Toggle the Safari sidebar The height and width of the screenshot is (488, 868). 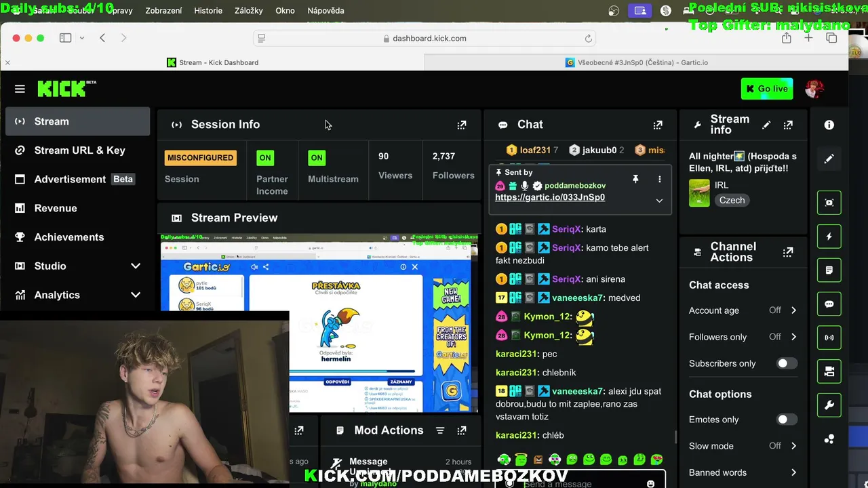[65, 38]
